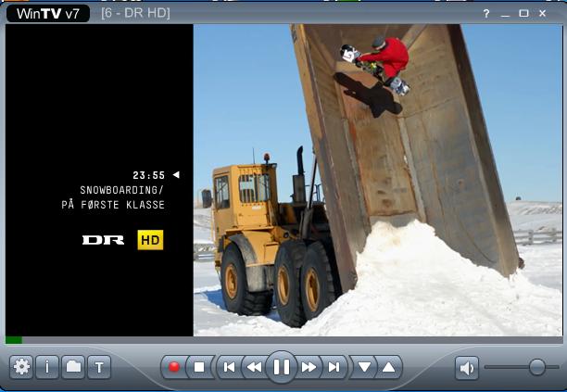Switch to next channel with up arrow
The width and height of the screenshot is (567, 392).
[389, 367]
